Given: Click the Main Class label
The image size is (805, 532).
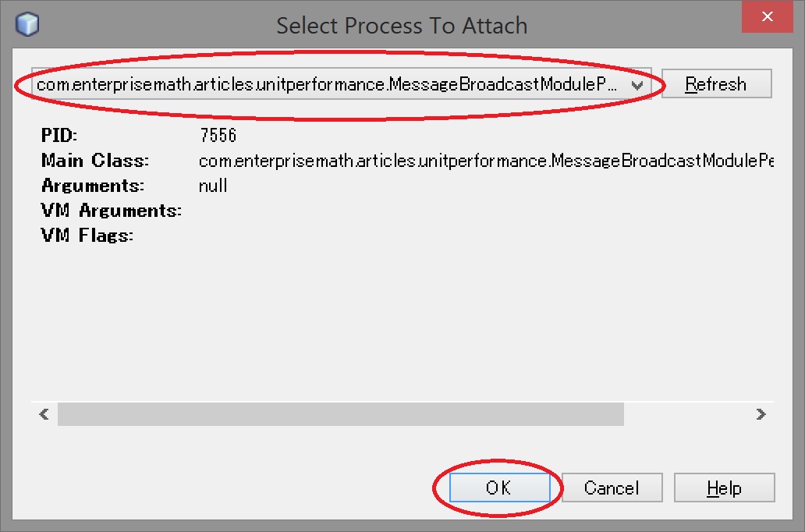Looking at the screenshot, I should coord(95,161).
